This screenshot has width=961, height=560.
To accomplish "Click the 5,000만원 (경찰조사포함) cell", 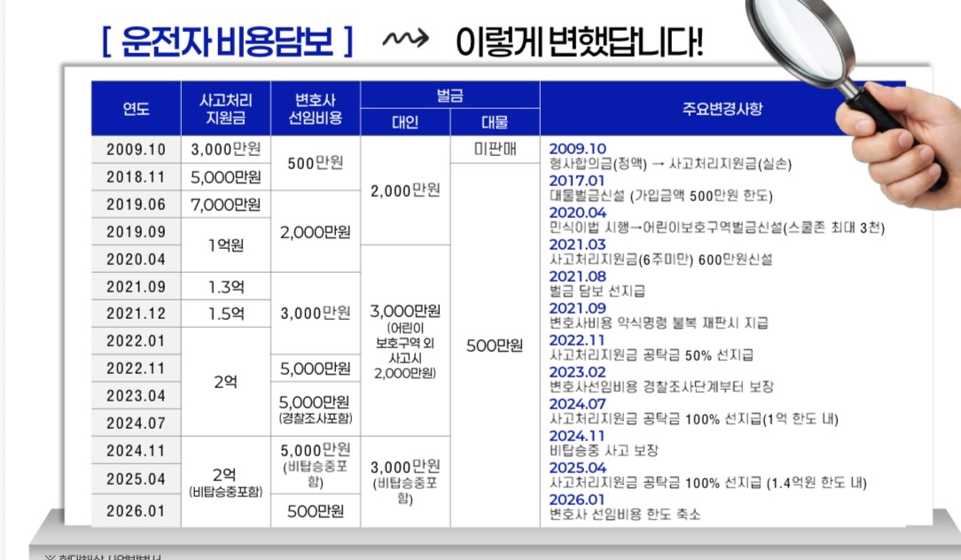I will (x=315, y=408).
